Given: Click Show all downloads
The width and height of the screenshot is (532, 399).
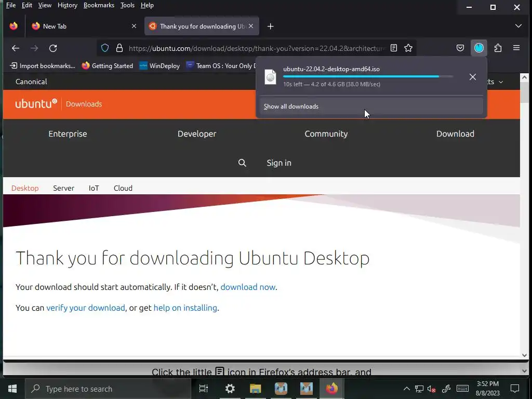Looking at the screenshot, I should point(371,107).
